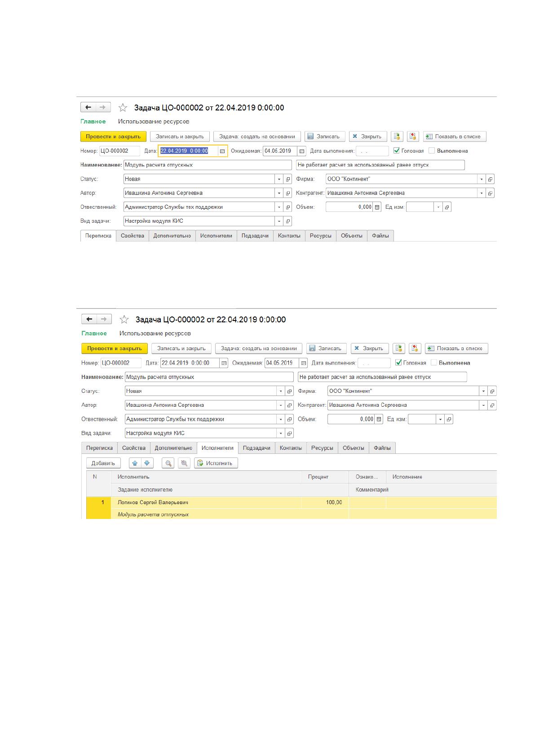The height and width of the screenshot is (756, 535).
Task: Toggle Головная checkbox in the upper form
Action: pyautogui.click(x=397, y=151)
